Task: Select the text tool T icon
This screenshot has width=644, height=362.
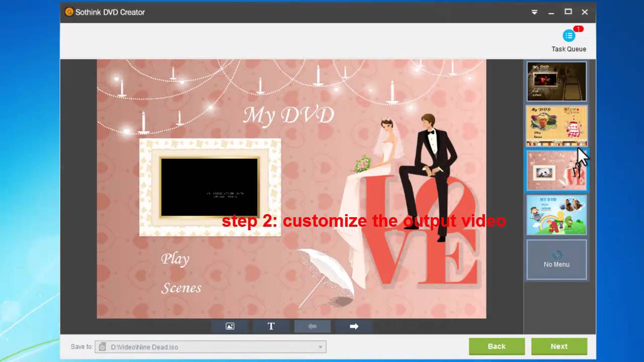Action: point(271,326)
